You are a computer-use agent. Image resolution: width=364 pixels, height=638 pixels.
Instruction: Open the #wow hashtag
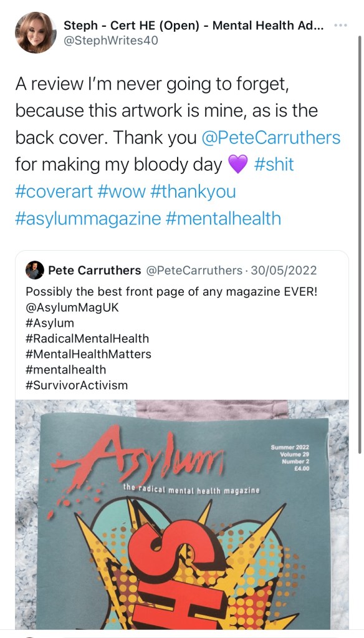coord(121,191)
